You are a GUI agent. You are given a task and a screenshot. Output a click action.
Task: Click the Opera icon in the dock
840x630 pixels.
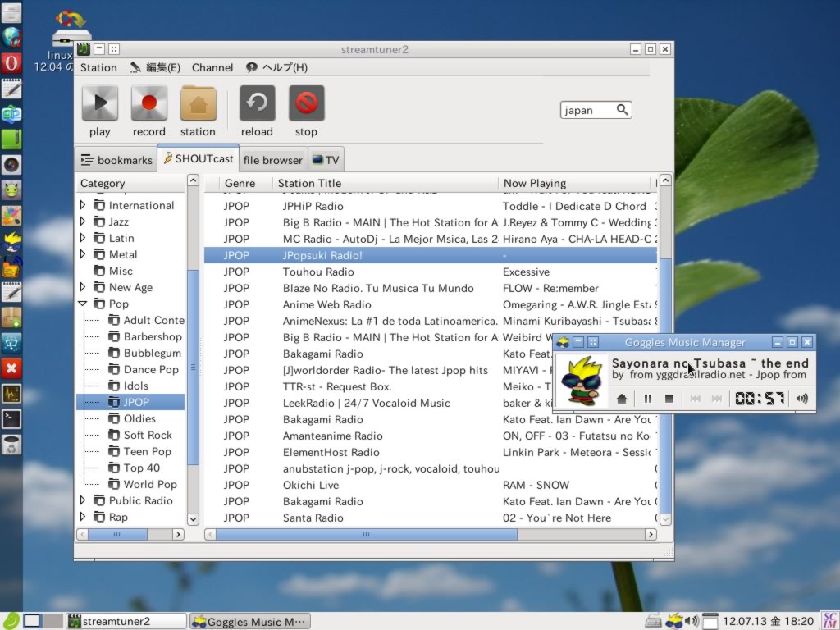[11, 62]
